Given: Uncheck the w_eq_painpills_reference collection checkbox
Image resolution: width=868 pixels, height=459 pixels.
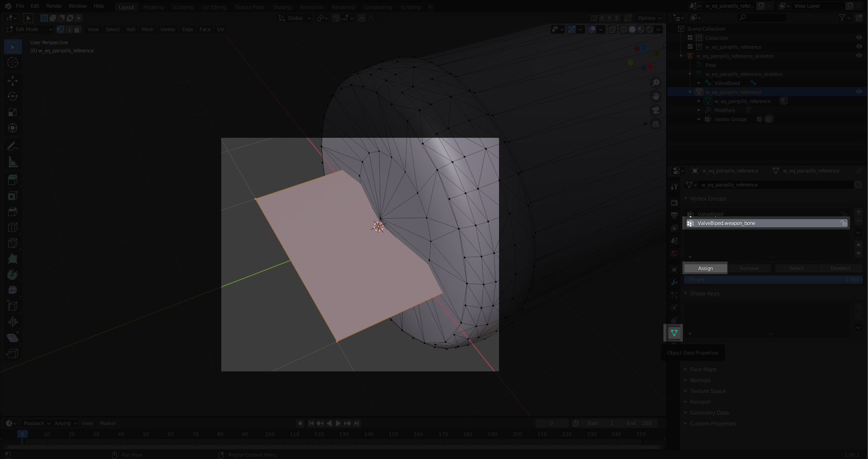Looking at the screenshot, I should pyautogui.click(x=690, y=47).
